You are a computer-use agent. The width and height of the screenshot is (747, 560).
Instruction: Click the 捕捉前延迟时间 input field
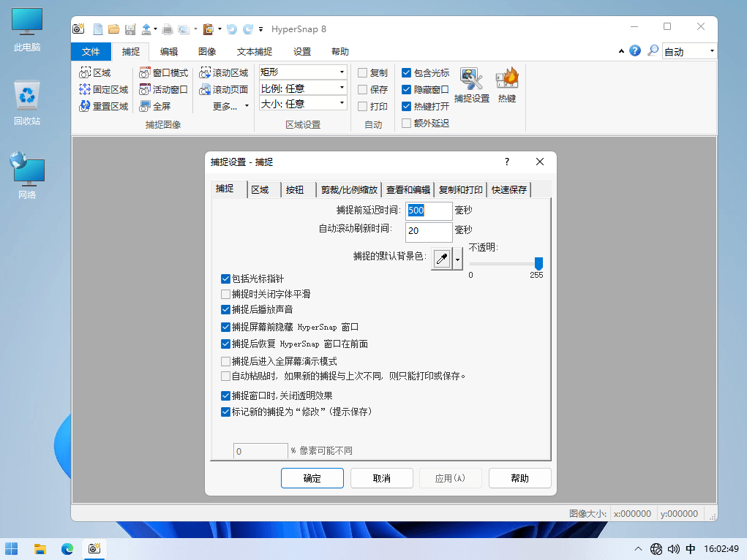click(x=429, y=211)
